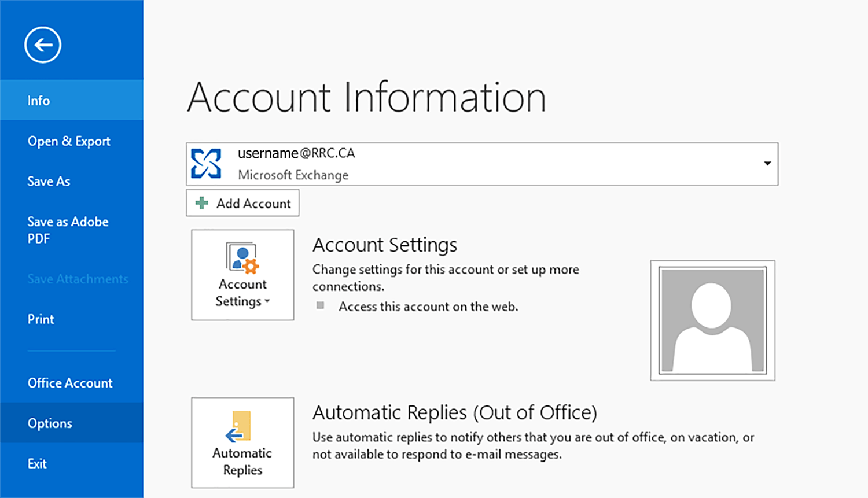Click the Microsoft Exchange account icon
The image size is (868, 498).
[206, 164]
